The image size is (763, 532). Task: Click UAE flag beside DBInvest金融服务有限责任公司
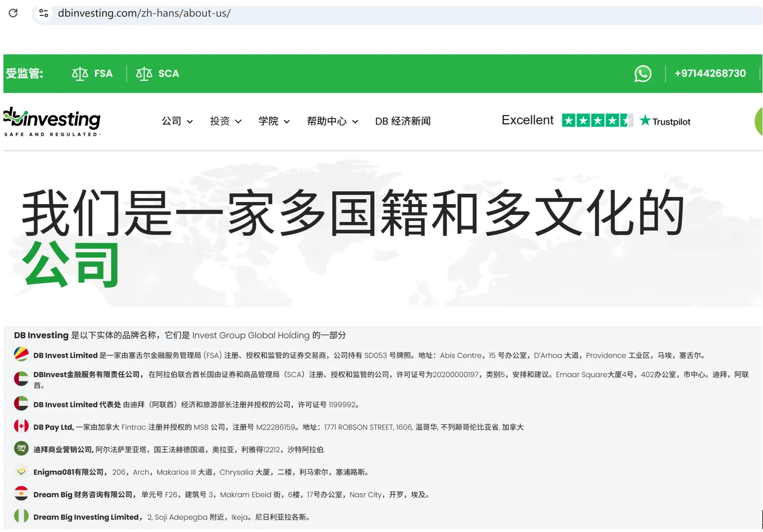pos(21,378)
